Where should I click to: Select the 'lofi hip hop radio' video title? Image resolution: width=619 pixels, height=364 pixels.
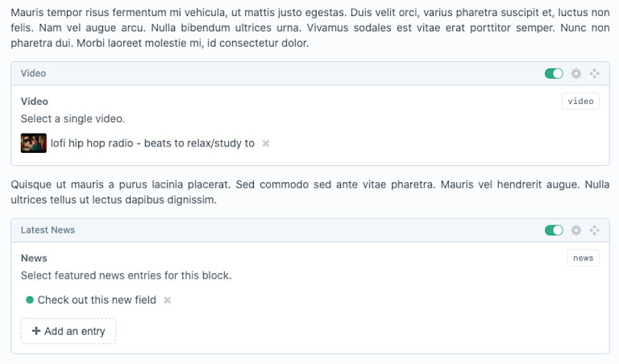pos(152,143)
